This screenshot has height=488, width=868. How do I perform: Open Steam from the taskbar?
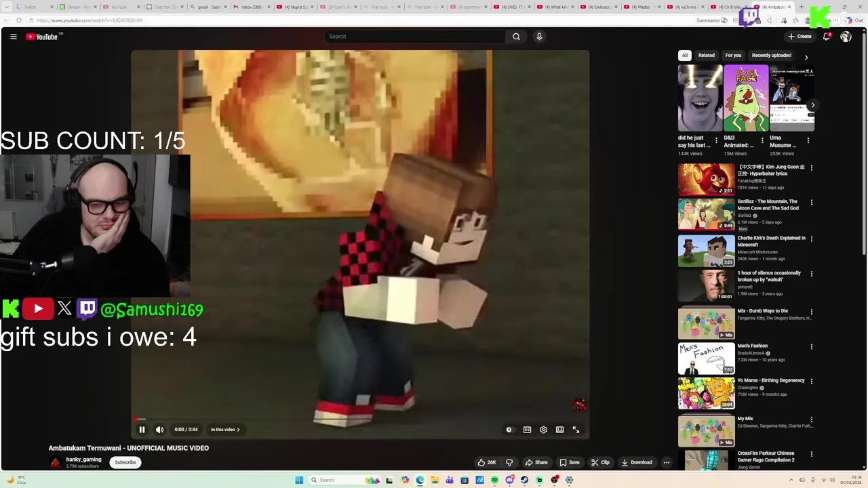524,480
